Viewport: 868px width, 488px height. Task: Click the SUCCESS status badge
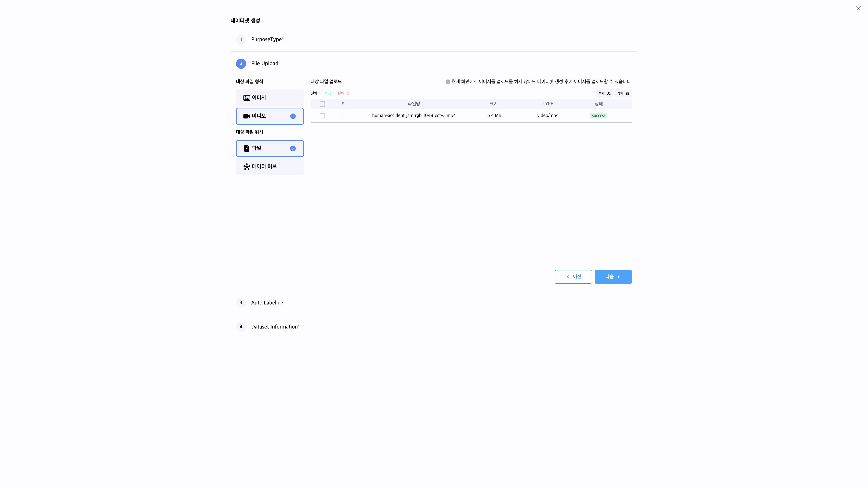(x=598, y=116)
